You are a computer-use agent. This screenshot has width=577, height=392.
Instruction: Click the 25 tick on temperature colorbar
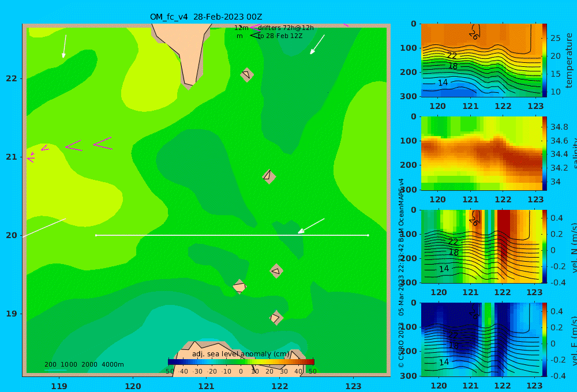pyautogui.click(x=555, y=38)
